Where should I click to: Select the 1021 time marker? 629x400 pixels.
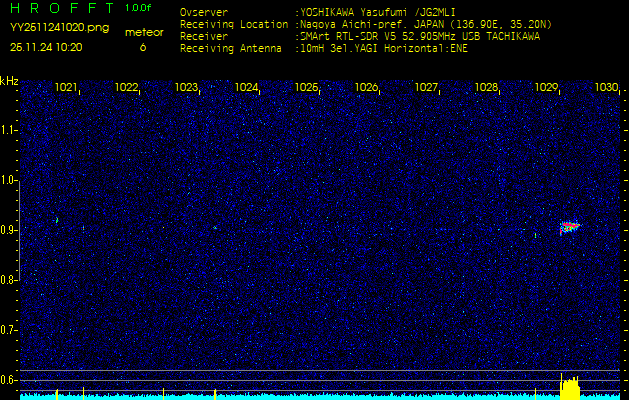[66, 88]
